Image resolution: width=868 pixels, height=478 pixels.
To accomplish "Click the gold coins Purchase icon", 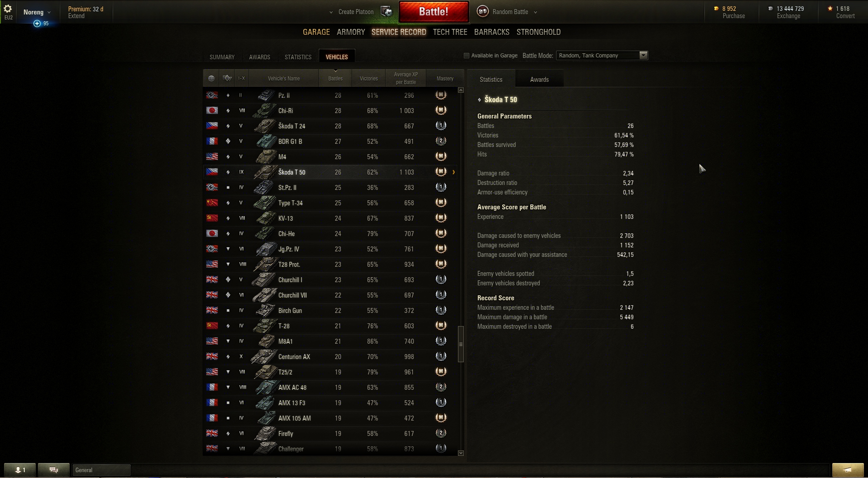I will tap(716, 9).
